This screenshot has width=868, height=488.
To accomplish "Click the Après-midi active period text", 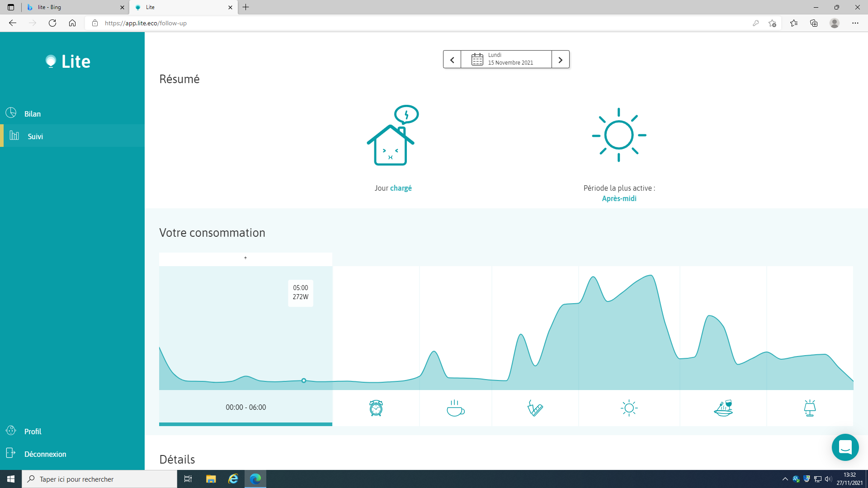I will 619,198.
